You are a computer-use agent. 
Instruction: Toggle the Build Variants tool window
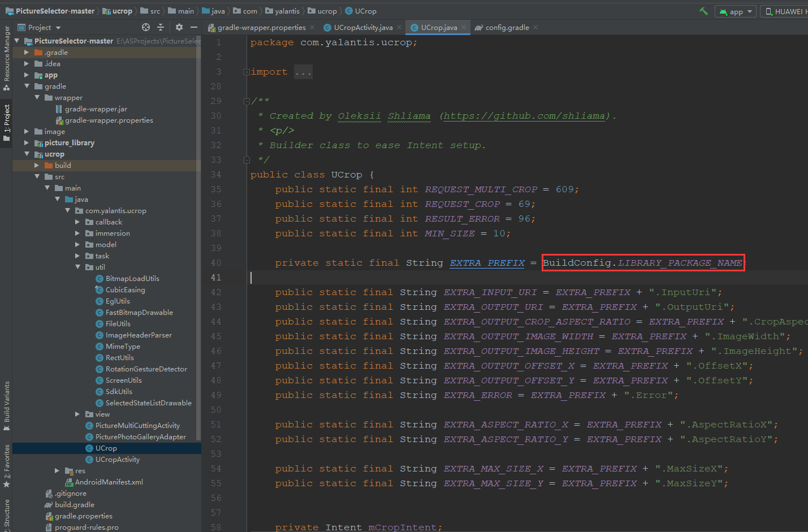point(6,406)
